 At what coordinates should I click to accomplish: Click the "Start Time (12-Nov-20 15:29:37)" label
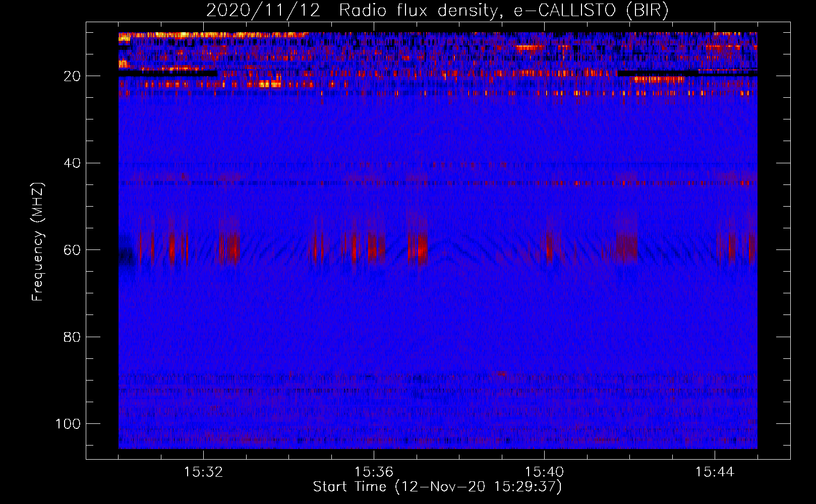(x=437, y=487)
